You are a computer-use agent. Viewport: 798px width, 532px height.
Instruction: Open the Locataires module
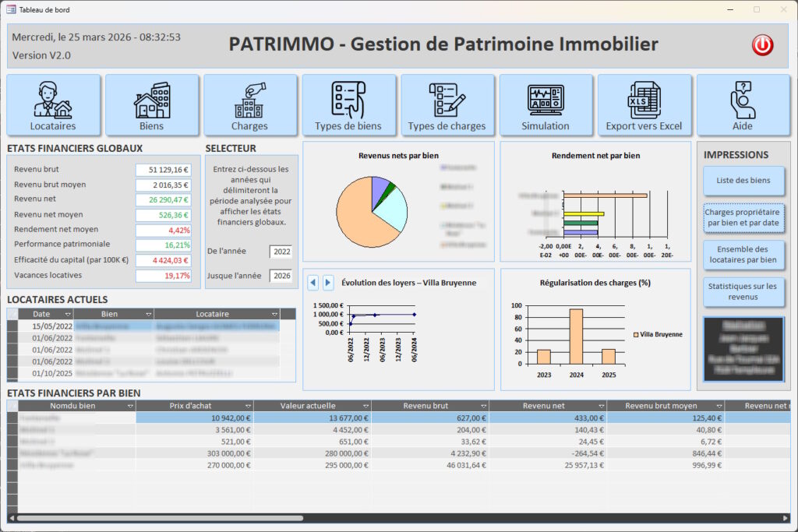(53, 105)
